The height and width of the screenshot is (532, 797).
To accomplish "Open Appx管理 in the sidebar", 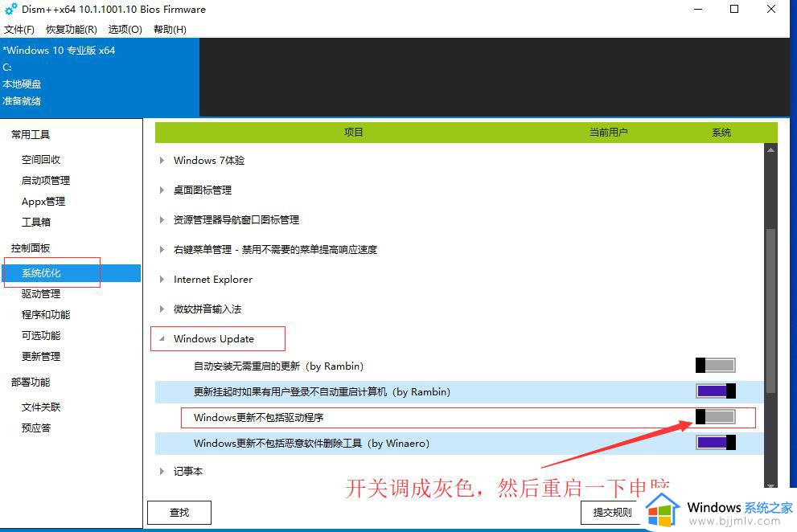I will click(43, 201).
